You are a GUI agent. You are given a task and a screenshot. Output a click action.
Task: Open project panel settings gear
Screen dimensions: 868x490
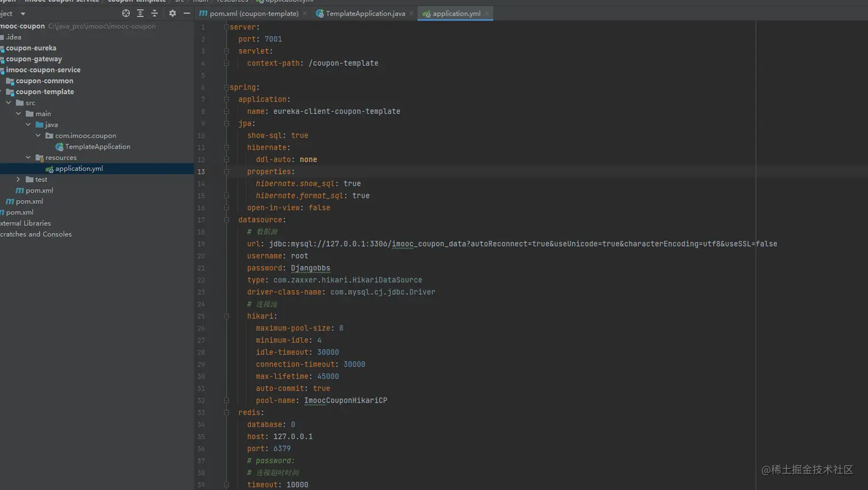(172, 13)
